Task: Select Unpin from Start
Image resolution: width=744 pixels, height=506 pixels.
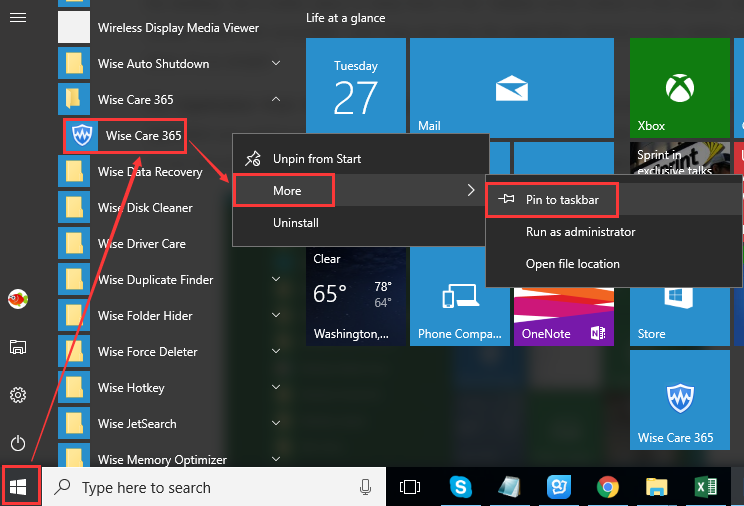Action: 360,159
